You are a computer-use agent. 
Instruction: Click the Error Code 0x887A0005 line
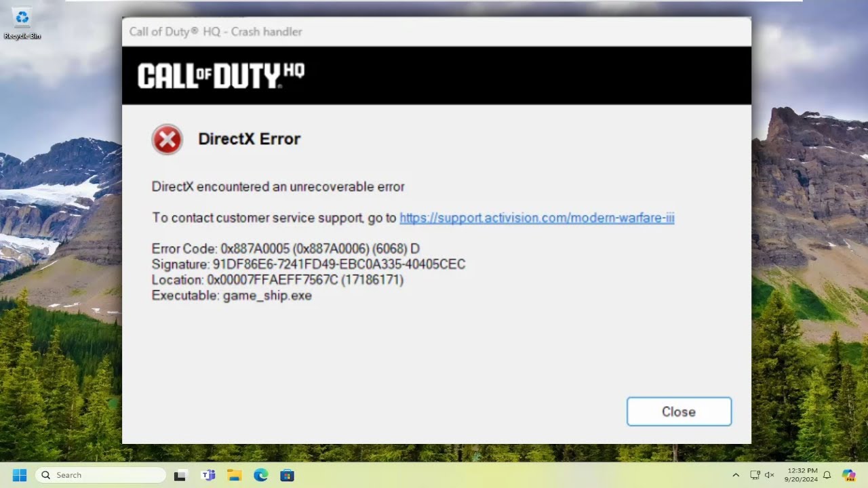point(285,249)
